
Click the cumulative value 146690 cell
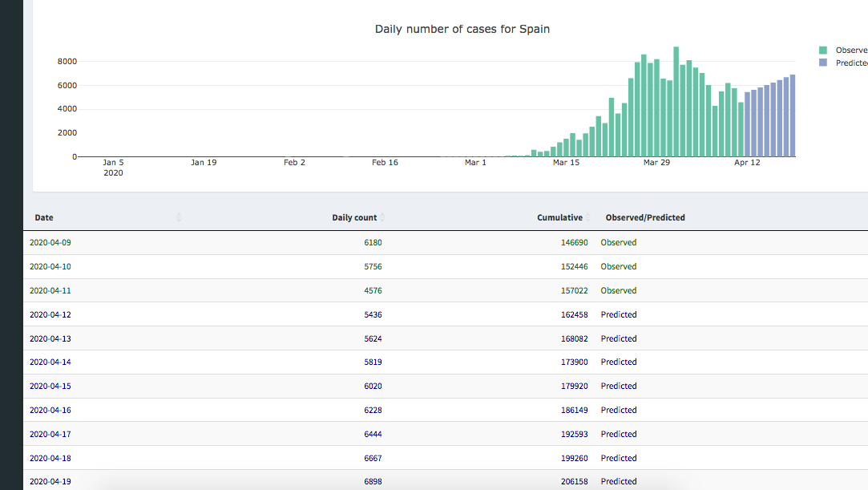[574, 242]
